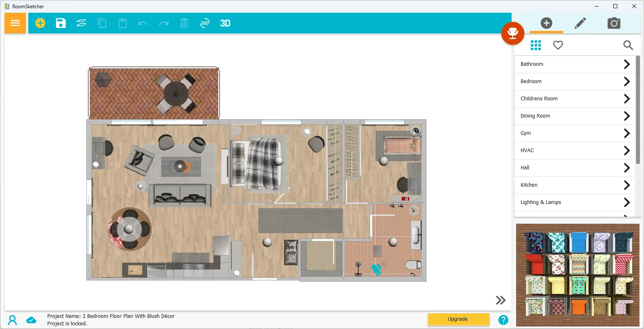Switch to 3D view
644x329 pixels.
(x=225, y=23)
